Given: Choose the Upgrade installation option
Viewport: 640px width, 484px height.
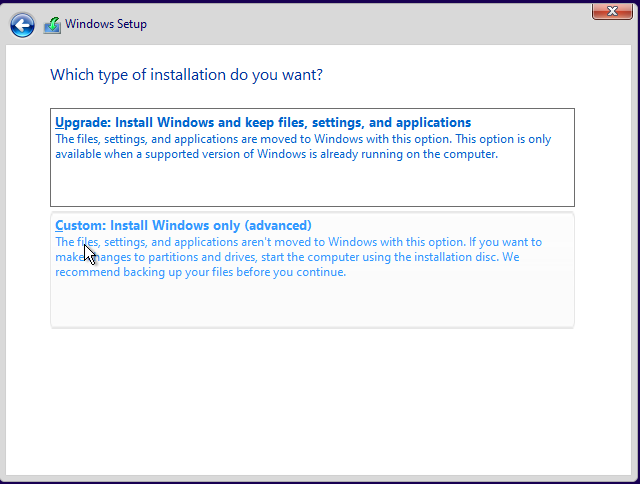Looking at the screenshot, I should pyautogui.click(x=312, y=158).
